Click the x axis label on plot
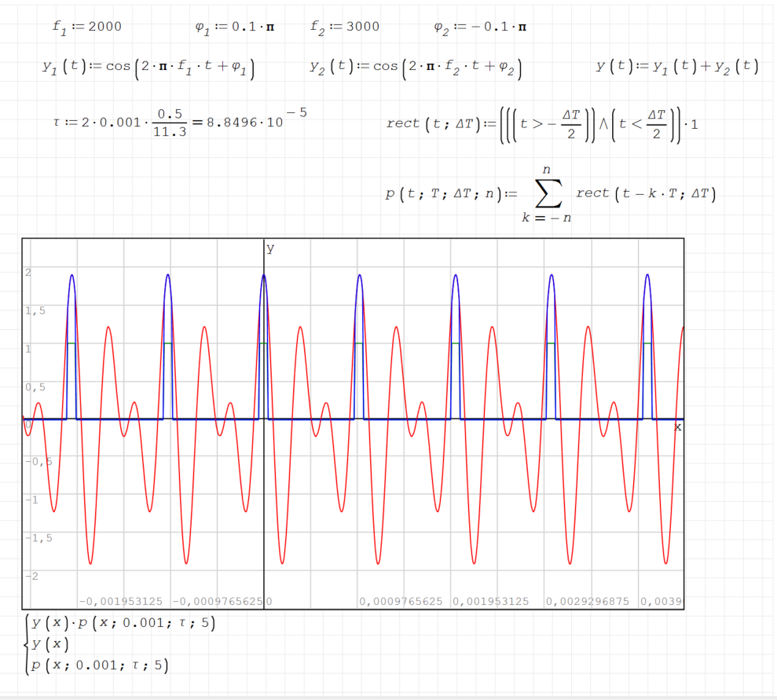The width and height of the screenshot is (777, 700). click(677, 427)
